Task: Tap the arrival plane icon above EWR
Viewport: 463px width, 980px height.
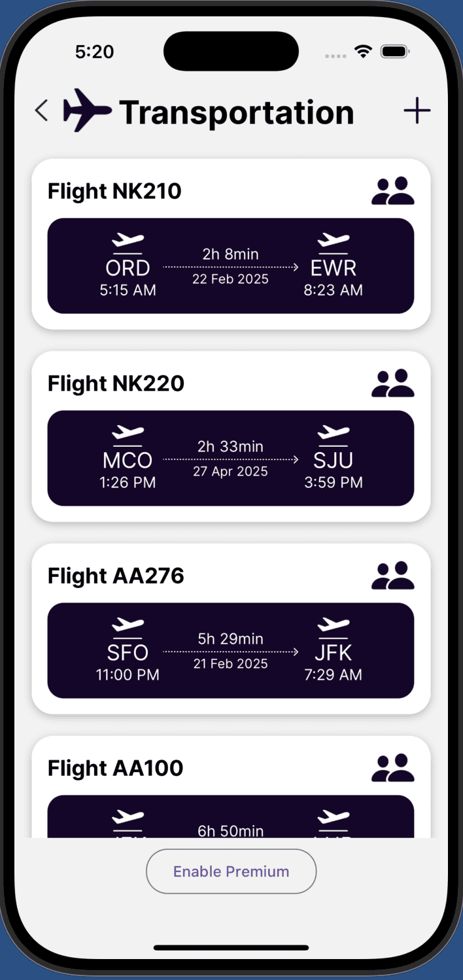Action: coord(334,241)
